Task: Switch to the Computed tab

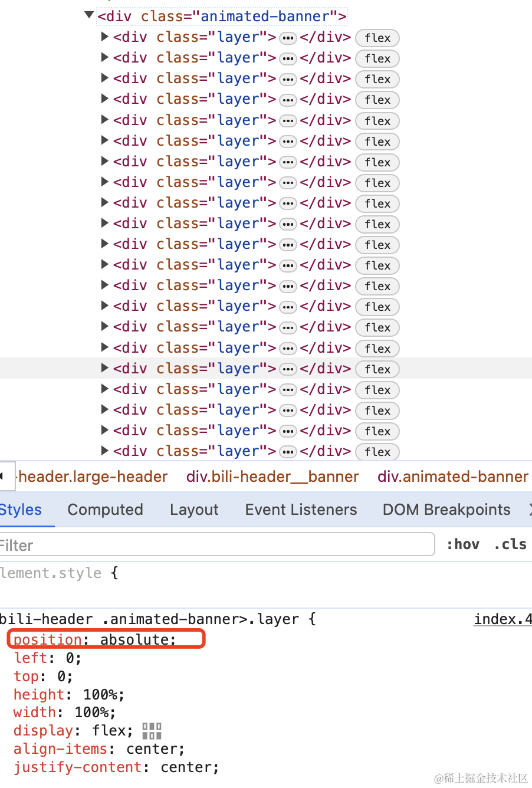Action: (x=106, y=510)
